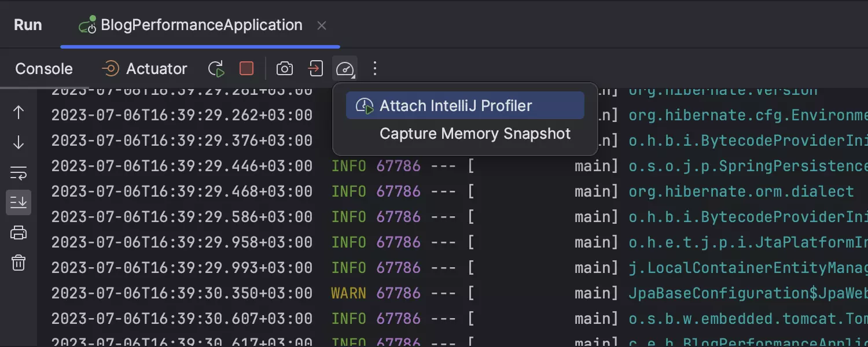Stop the running application with the red square
Image resolution: width=868 pixels, height=347 pixels.
(247, 69)
